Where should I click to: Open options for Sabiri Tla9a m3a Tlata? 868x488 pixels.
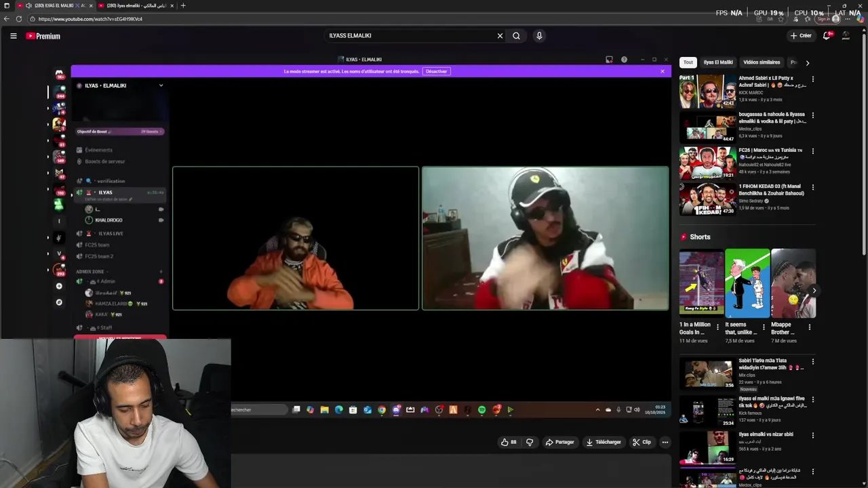812,362
